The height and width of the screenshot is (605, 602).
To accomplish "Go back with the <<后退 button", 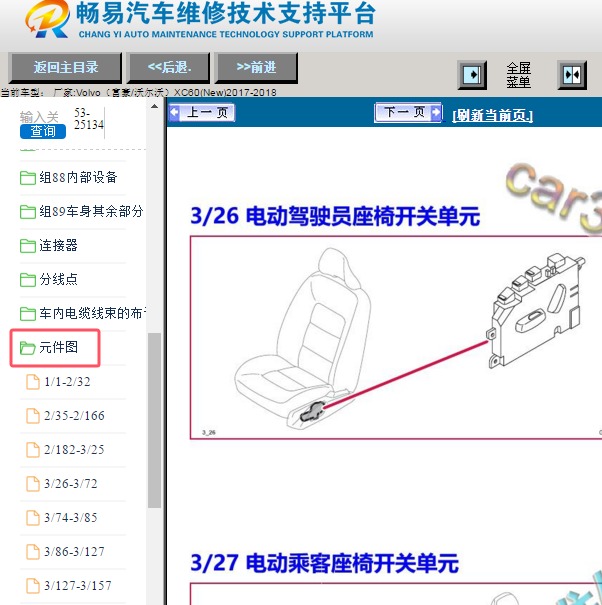I will 169,68.
